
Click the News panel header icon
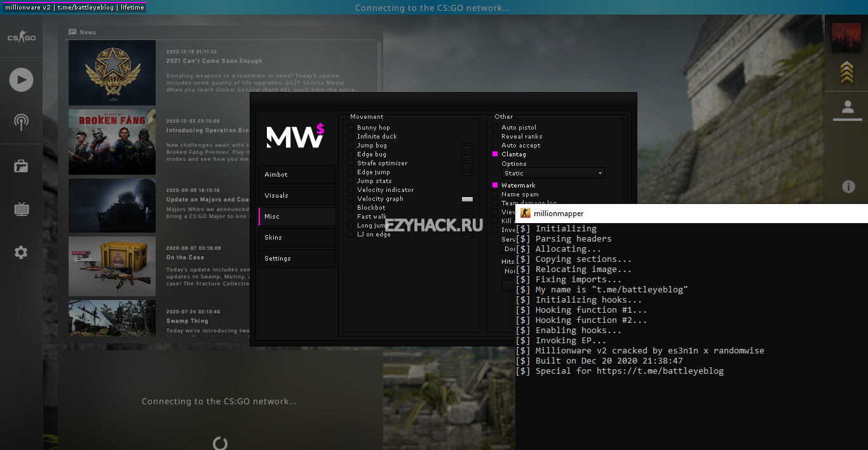pos(72,32)
